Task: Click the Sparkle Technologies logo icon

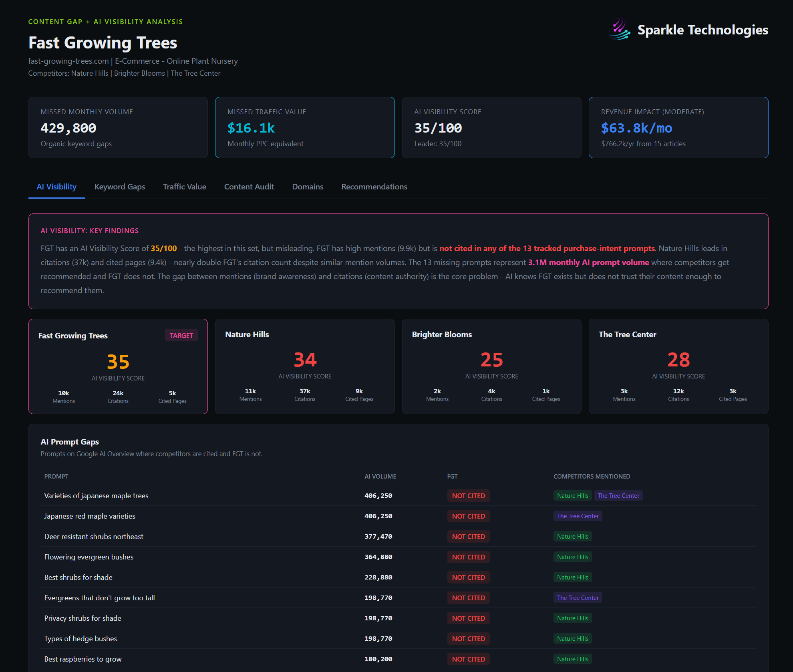Action: 620,29
